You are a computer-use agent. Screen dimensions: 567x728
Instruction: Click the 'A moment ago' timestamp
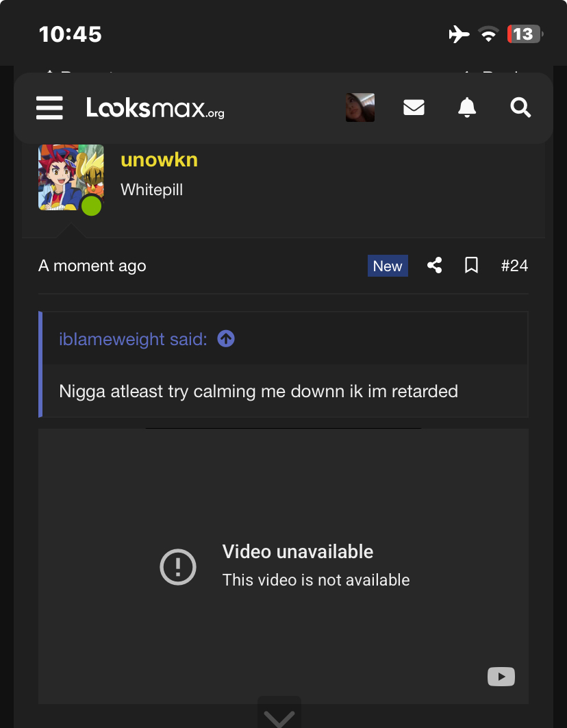click(92, 266)
